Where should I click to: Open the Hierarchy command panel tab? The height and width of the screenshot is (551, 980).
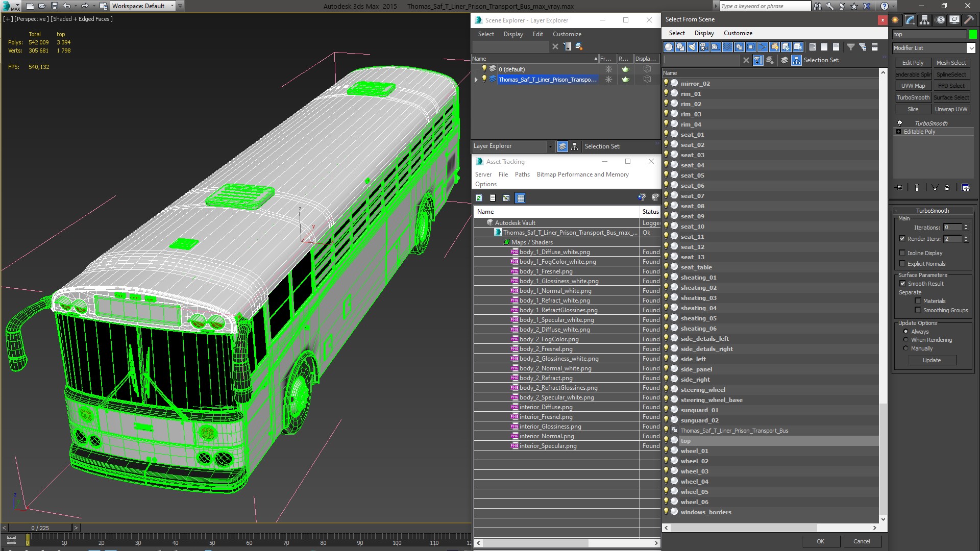[x=925, y=20]
